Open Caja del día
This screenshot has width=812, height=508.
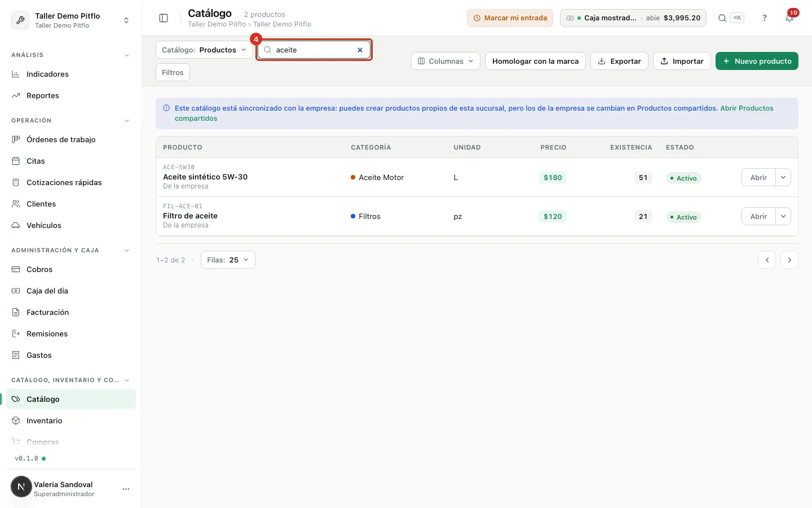coord(70,291)
